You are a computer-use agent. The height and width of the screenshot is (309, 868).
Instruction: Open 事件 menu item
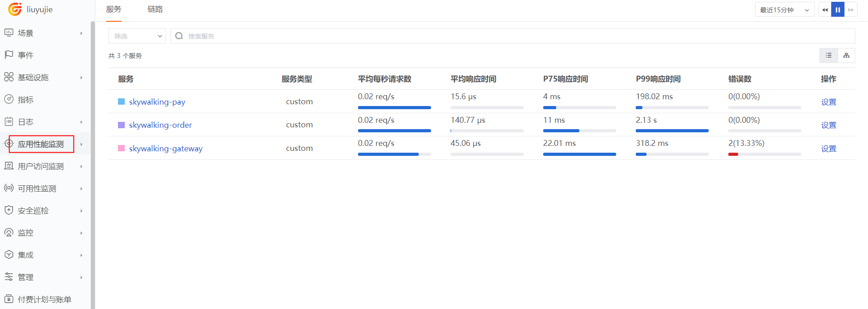click(x=25, y=55)
